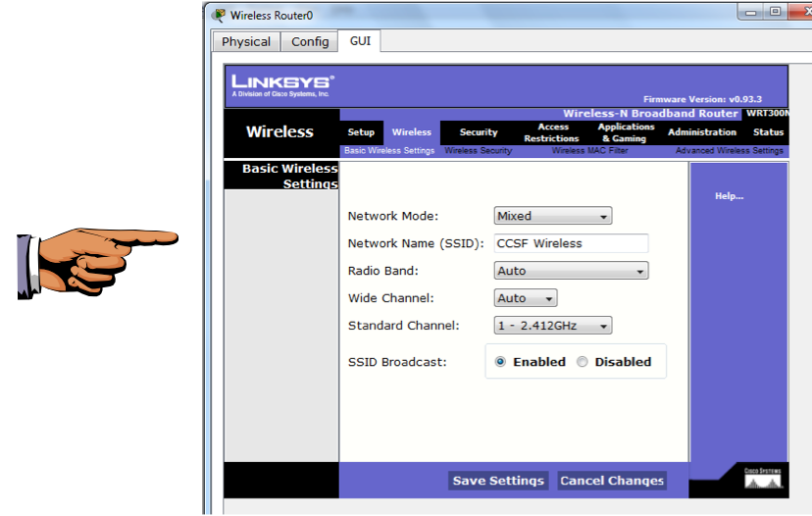
Task: Click the Save Settings button
Action: click(498, 481)
